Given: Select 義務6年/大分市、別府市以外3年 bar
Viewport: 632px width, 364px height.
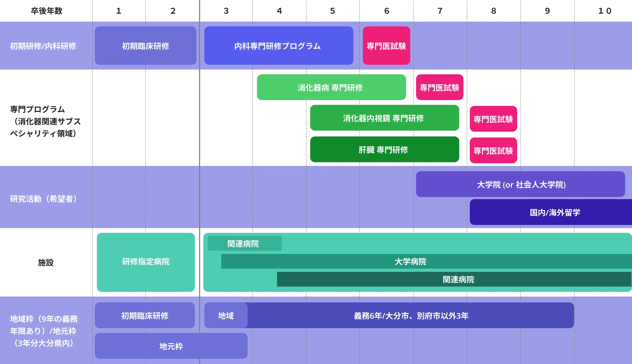Looking at the screenshot, I should pos(411,315).
